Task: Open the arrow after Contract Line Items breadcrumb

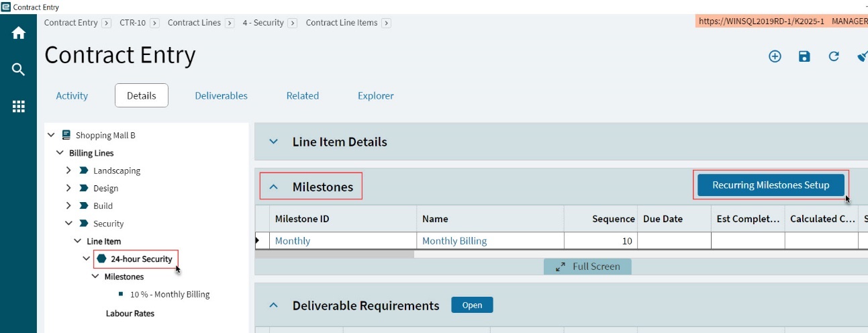Action: 386,23
